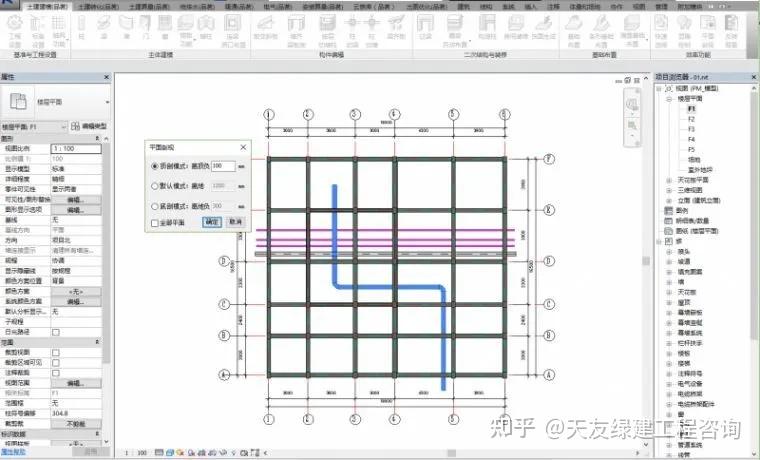Click the 构造柱 tool icon
The image size is (760, 460).
487,28
